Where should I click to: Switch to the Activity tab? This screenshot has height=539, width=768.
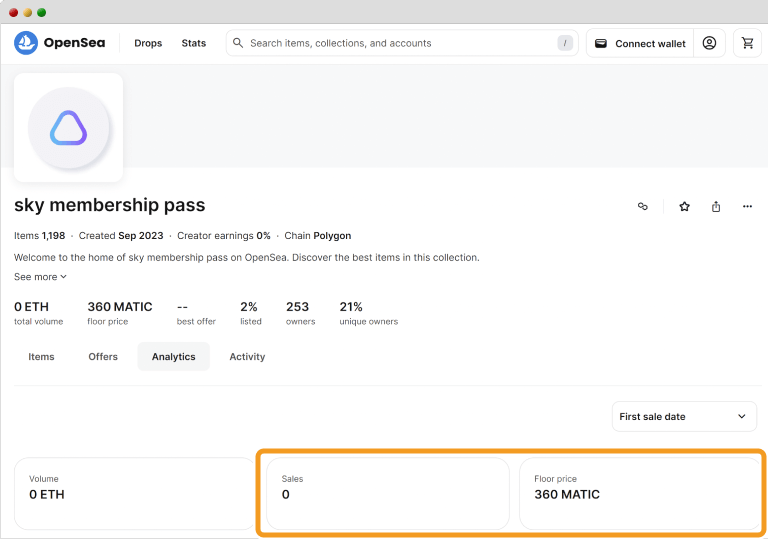click(247, 357)
